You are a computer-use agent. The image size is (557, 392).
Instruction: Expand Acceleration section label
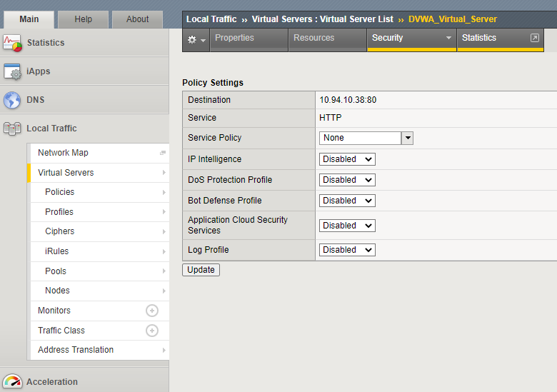pyautogui.click(x=52, y=382)
